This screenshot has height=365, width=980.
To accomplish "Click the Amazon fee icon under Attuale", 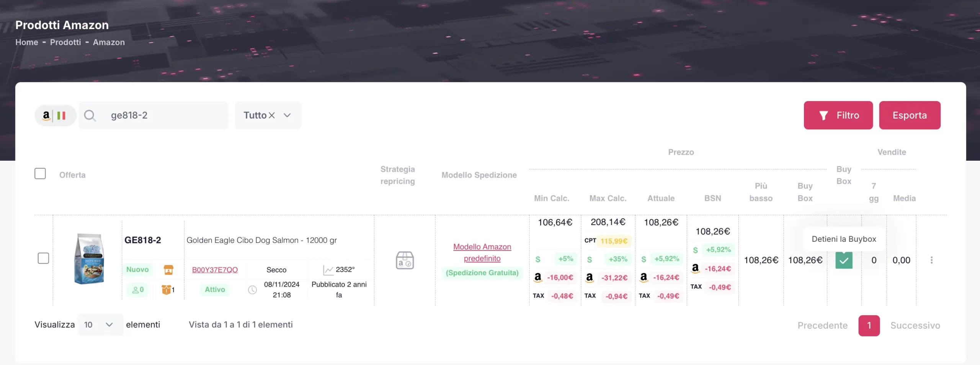I will (644, 277).
